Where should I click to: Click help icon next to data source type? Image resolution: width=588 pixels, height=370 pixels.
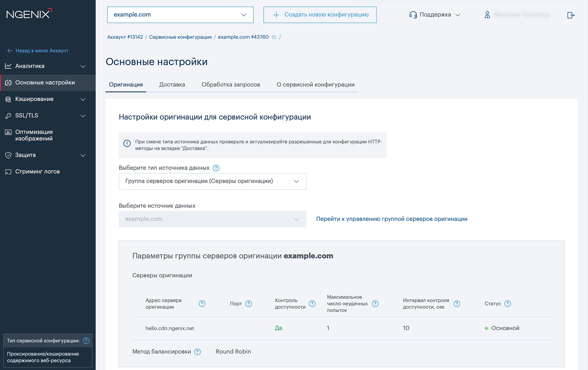[x=216, y=168]
